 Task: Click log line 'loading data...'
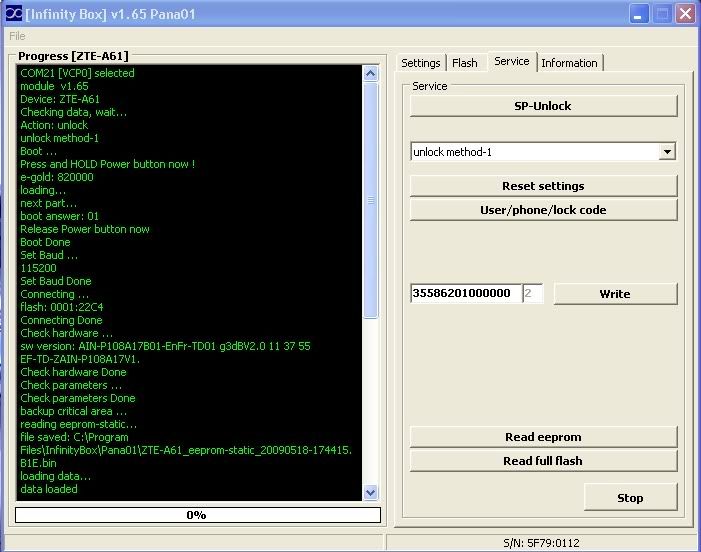tap(55, 476)
